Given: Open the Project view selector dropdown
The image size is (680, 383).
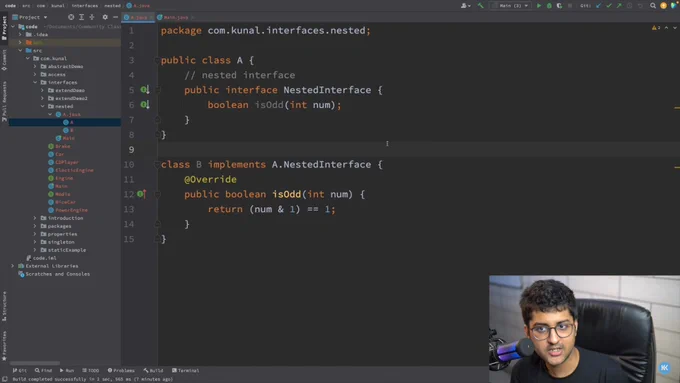Looking at the screenshot, I should (x=29, y=17).
